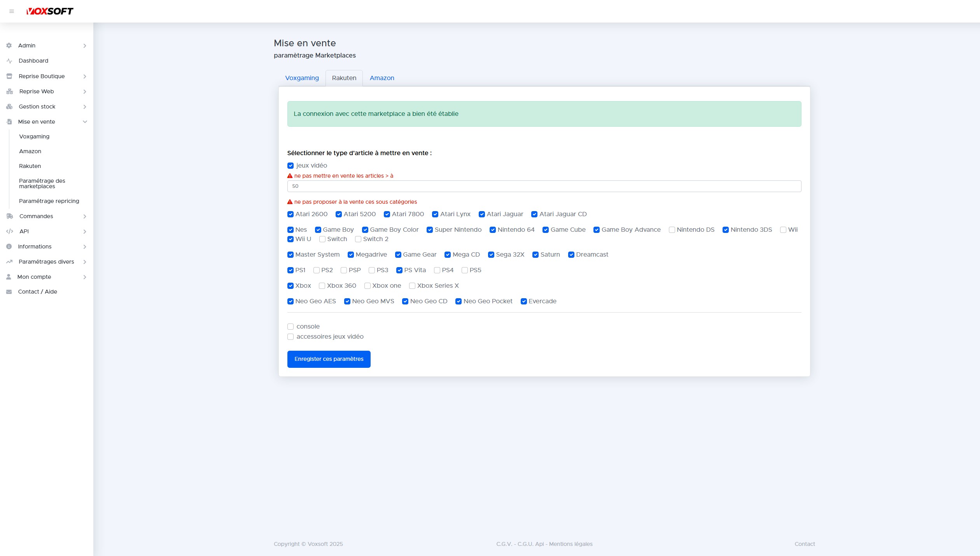Check the PS5 checkbox
Image resolution: width=980 pixels, height=556 pixels.
[x=465, y=270]
